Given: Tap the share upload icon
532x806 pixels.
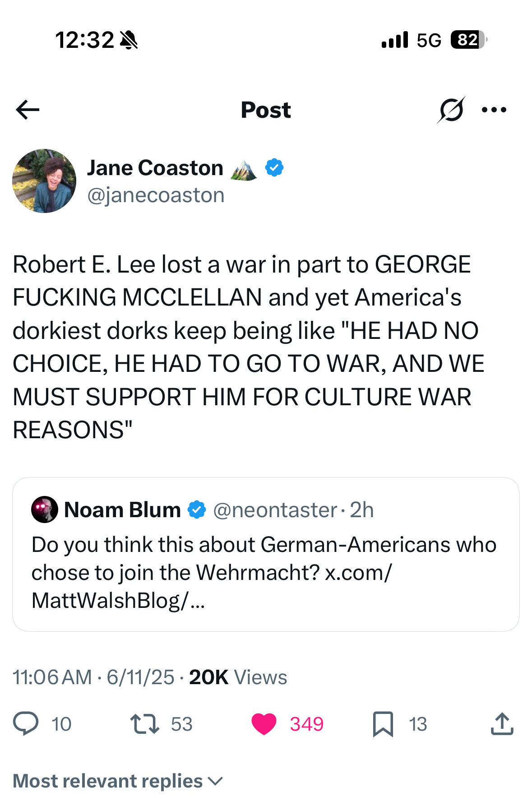Looking at the screenshot, I should [502, 724].
